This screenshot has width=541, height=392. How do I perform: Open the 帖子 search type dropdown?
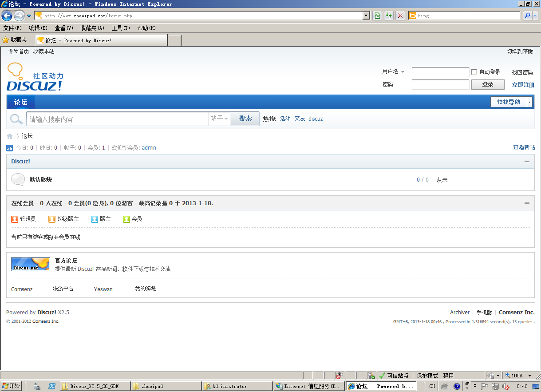[x=219, y=119]
